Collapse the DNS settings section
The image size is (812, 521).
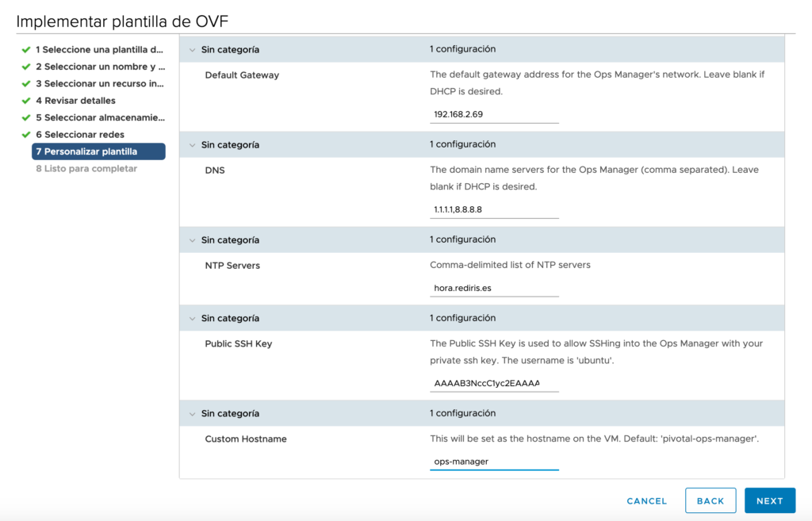click(192, 144)
